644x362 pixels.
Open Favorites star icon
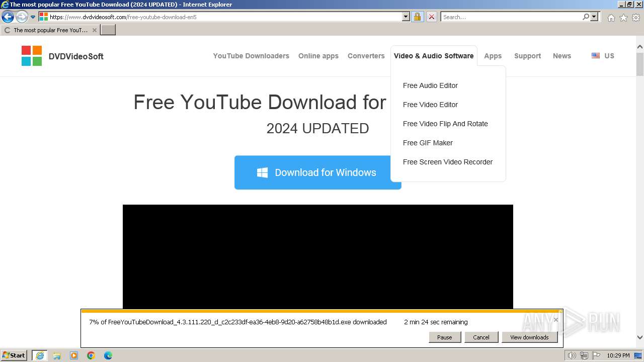pyautogui.click(x=623, y=18)
